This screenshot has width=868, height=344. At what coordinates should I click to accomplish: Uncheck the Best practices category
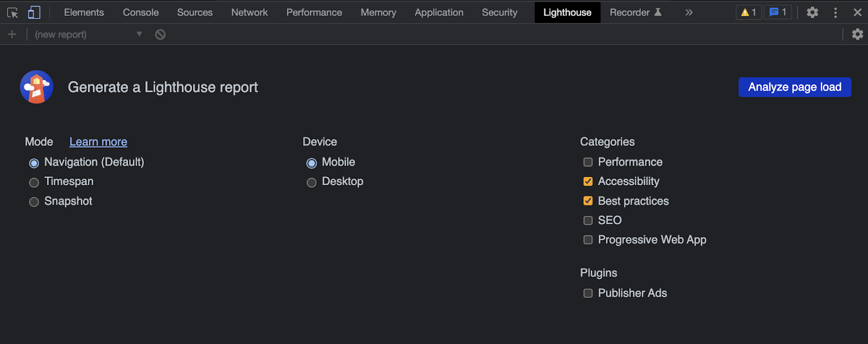(588, 201)
